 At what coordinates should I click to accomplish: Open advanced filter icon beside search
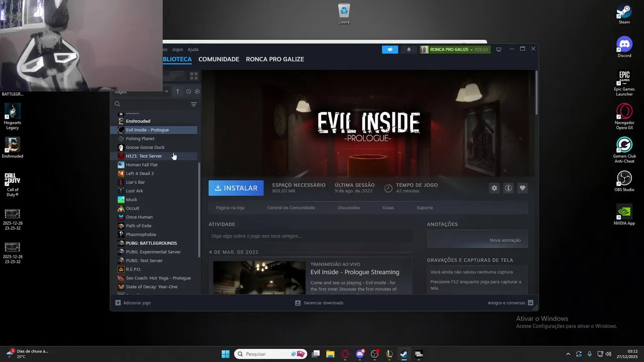coord(194,104)
